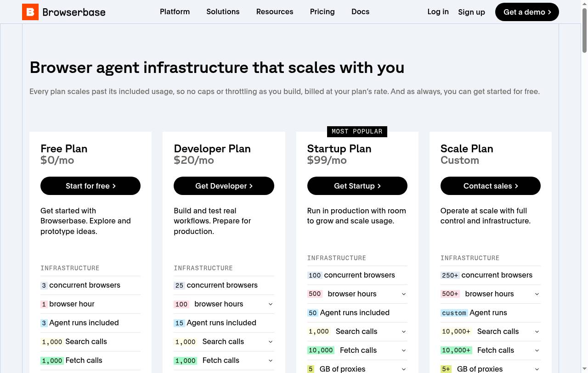Click Start for free button
This screenshot has width=588, height=373.
(x=90, y=186)
